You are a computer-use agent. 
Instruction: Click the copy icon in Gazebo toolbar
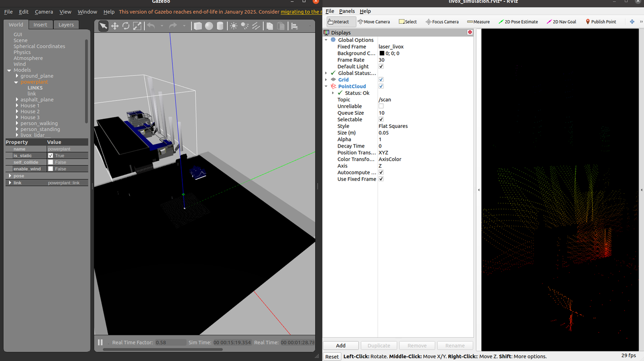click(270, 26)
